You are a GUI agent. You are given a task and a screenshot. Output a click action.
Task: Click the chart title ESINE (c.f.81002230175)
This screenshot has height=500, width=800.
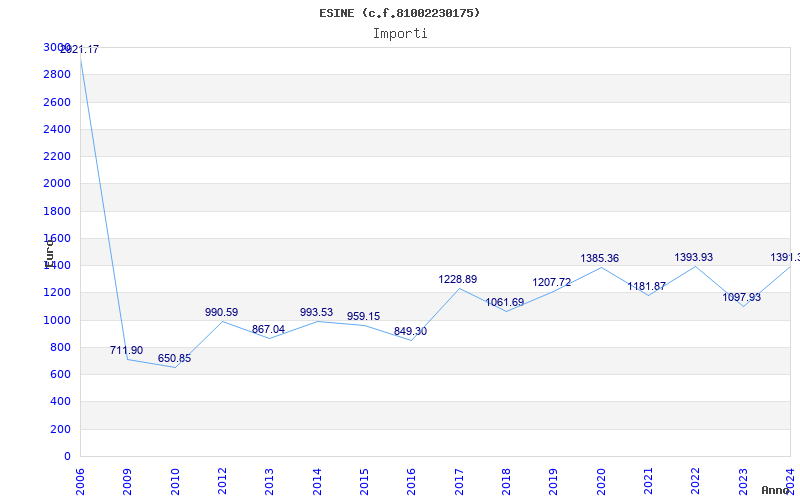pos(399,13)
